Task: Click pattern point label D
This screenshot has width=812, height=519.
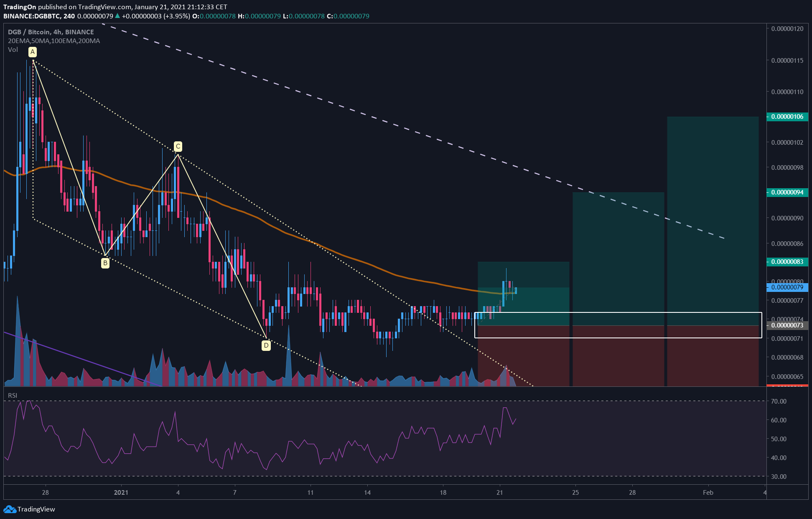Action: coord(266,345)
